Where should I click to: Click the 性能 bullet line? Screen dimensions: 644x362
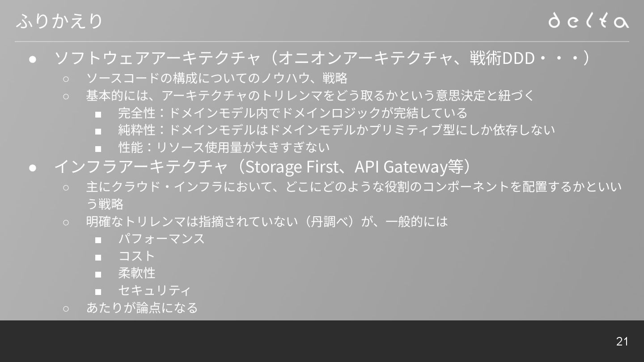(x=224, y=147)
